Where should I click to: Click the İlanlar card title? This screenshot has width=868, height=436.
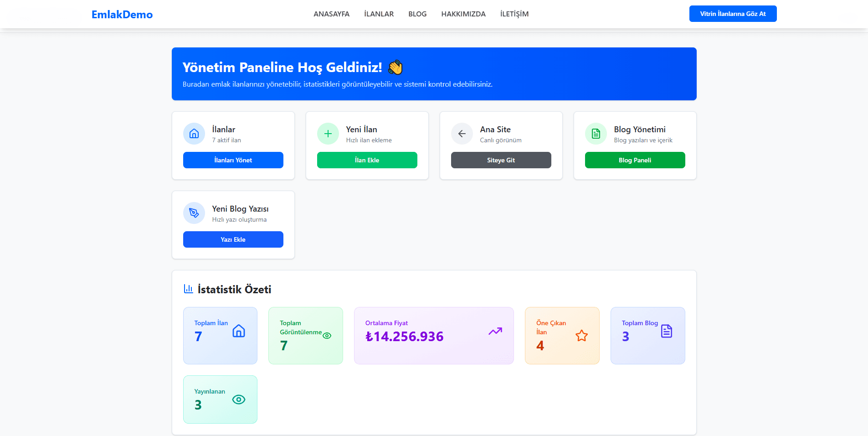224,130
